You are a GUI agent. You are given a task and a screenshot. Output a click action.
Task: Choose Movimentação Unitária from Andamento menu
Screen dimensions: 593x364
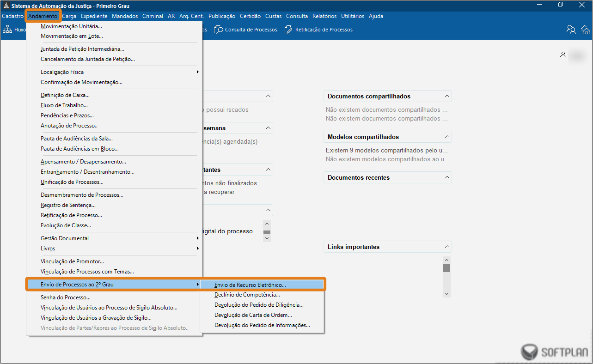point(71,26)
